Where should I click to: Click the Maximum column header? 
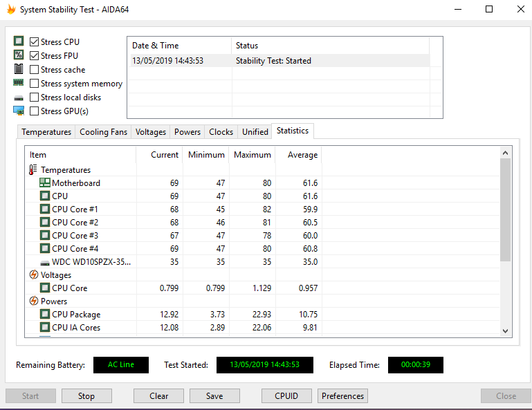[252, 155]
